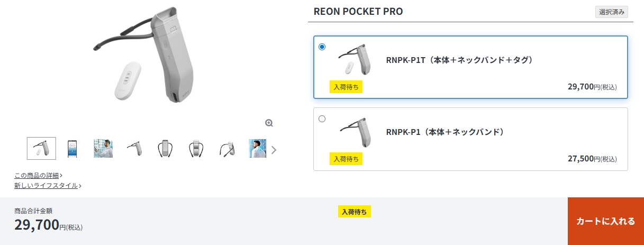Screen dimensions: 644x245
Task: Open the この商品の詳細 link
Action: 38,175
